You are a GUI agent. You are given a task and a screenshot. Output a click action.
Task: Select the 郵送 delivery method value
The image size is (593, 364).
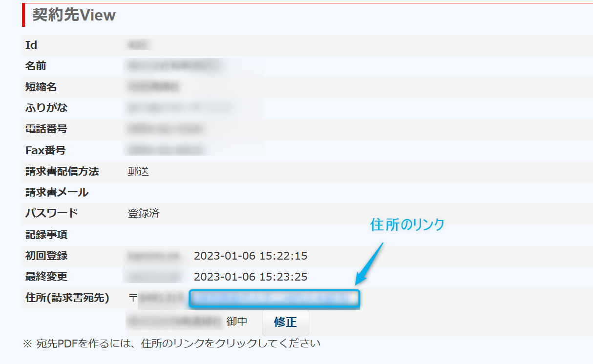tap(138, 171)
